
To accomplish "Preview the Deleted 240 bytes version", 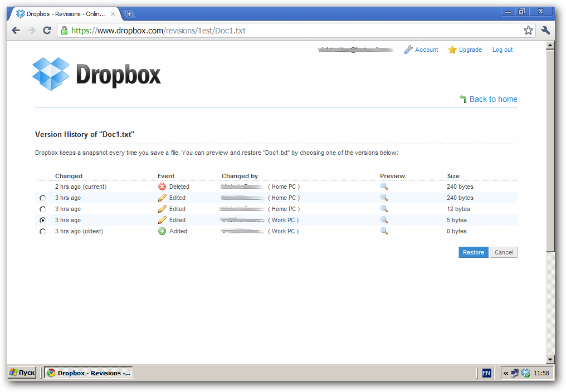I will (x=384, y=187).
